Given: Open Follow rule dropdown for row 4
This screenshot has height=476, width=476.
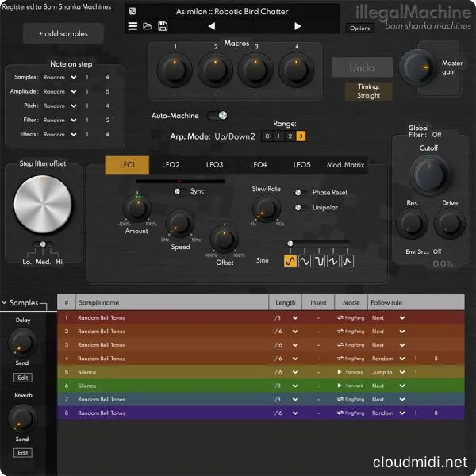Looking at the screenshot, I should [x=402, y=359].
